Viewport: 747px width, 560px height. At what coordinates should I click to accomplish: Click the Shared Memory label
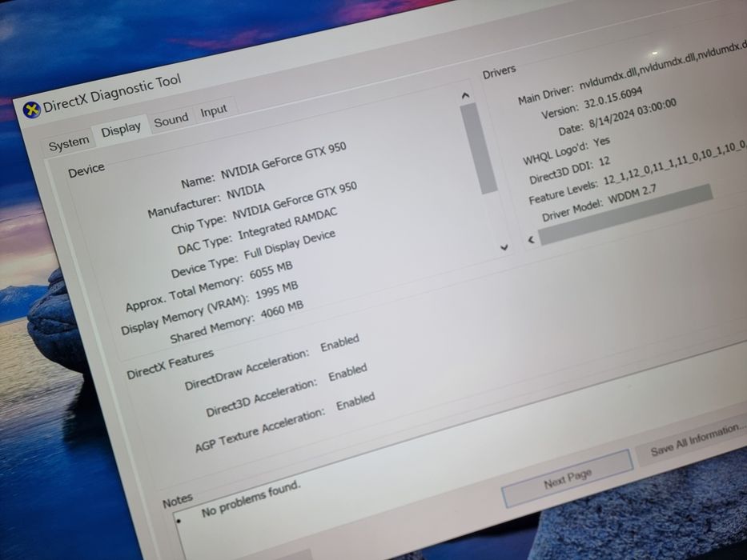tap(212, 330)
